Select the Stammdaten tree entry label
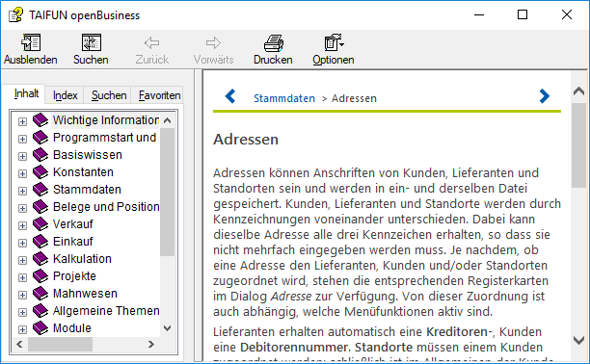This screenshot has height=364, width=590. [87, 190]
